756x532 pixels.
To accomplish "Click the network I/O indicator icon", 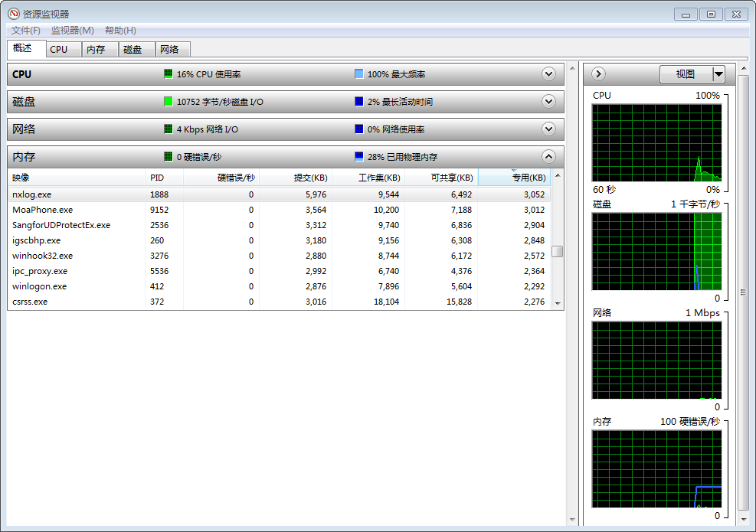I will 169,129.
